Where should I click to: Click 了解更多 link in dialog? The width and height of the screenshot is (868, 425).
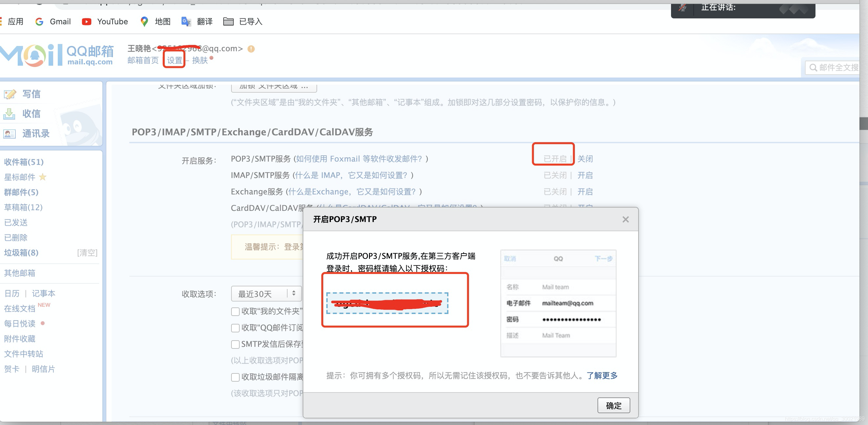[x=602, y=375]
